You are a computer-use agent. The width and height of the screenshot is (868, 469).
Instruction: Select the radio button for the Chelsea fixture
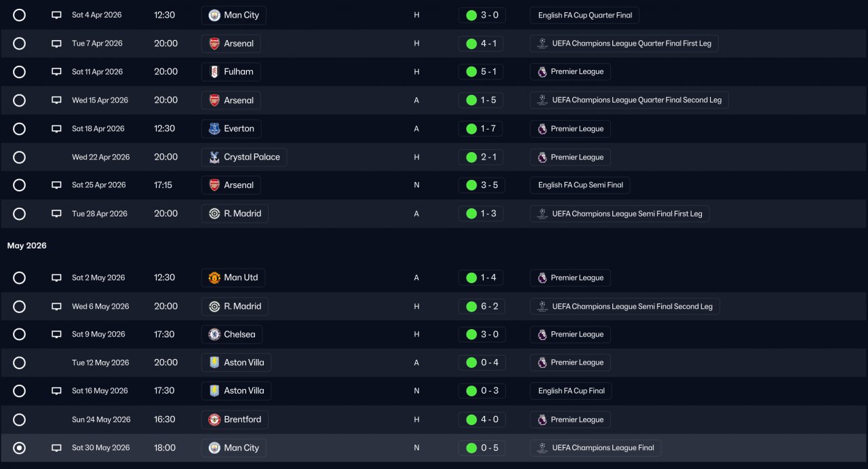[x=19, y=335]
